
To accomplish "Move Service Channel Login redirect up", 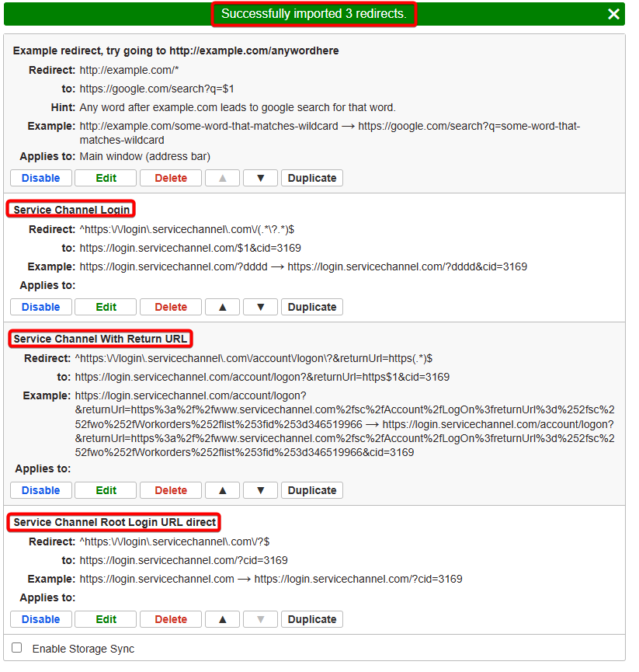I will point(223,307).
